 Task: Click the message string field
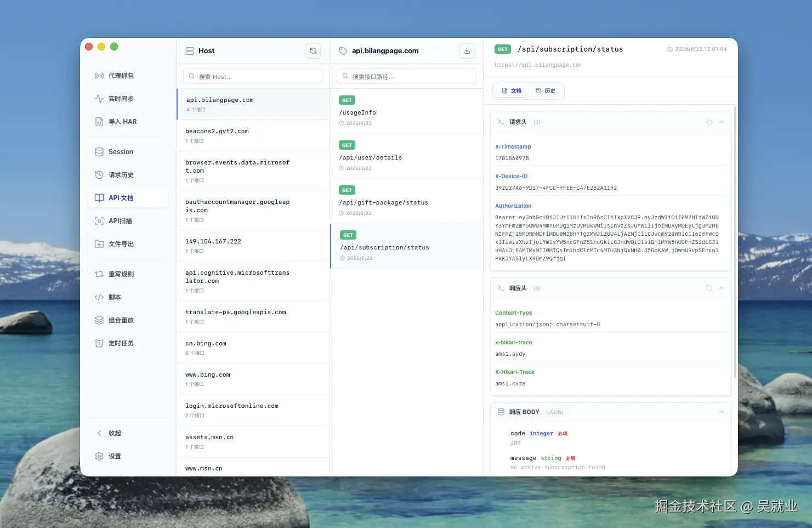(x=543, y=458)
